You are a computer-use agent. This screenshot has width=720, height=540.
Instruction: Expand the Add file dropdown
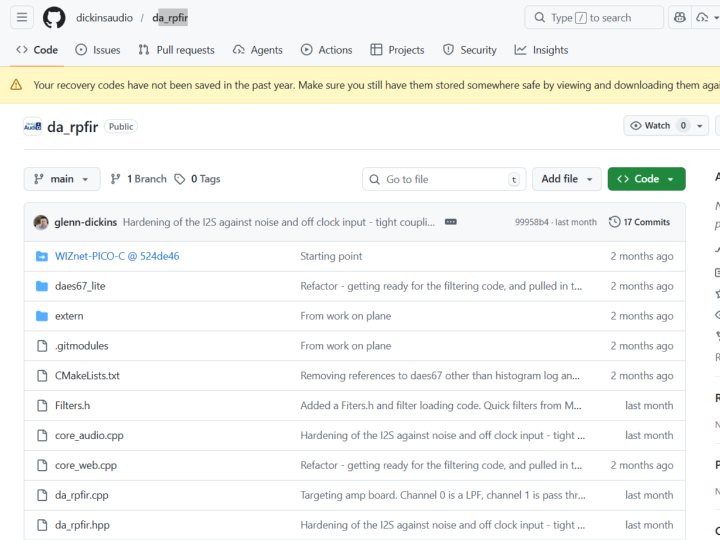[x=566, y=179]
